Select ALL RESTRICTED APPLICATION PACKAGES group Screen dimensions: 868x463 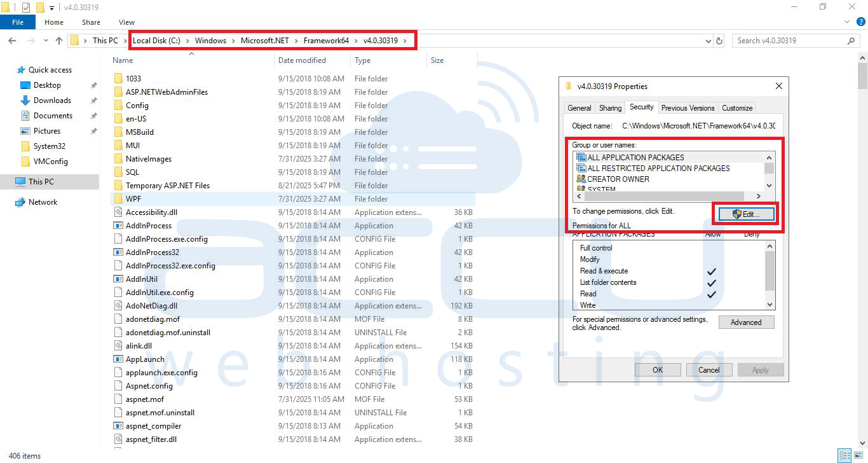point(658,169)
